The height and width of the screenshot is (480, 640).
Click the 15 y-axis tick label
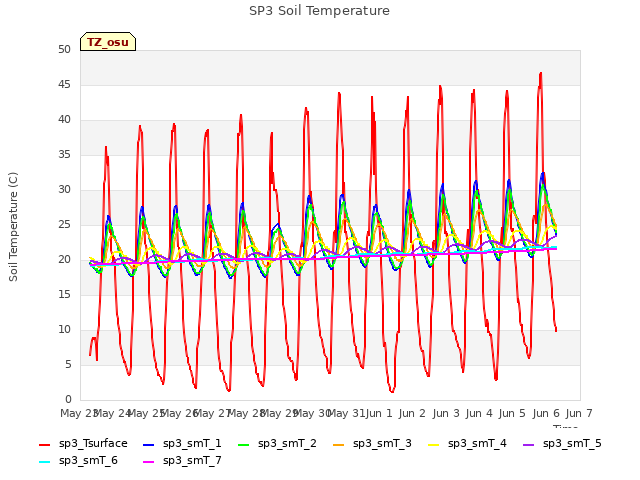tap(64, 294)
